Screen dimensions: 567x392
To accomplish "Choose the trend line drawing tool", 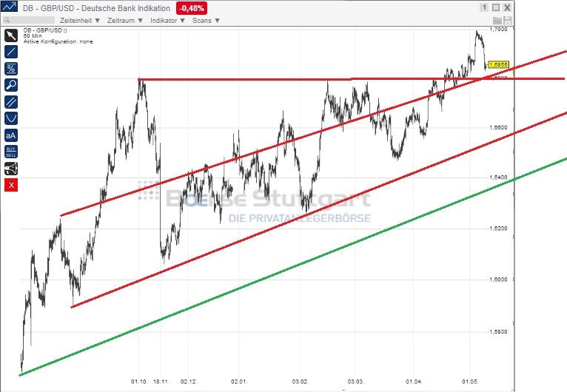I will click(x=11, y=52).
